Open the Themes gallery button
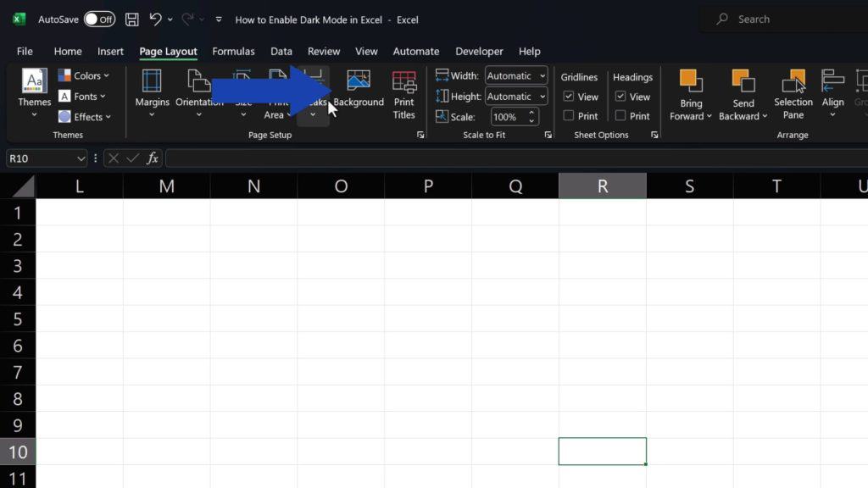This screenshot has height=488, width=868. tap(34, 93)
